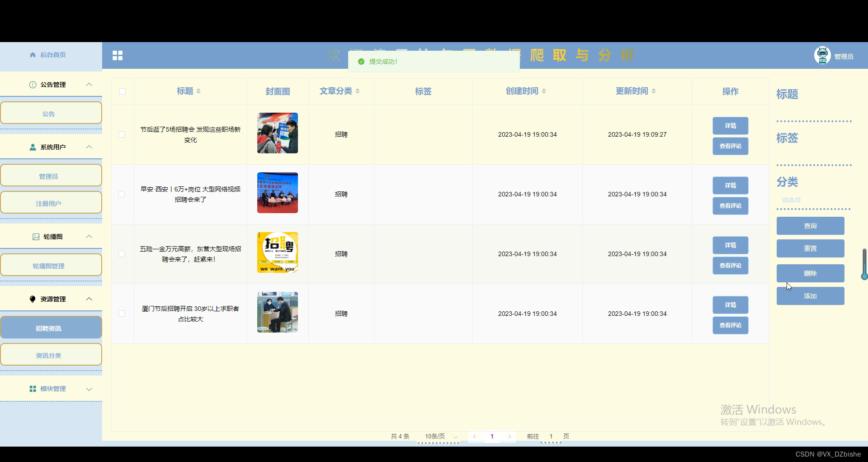Open the 管理员 menu item

(x=51, y=176)
